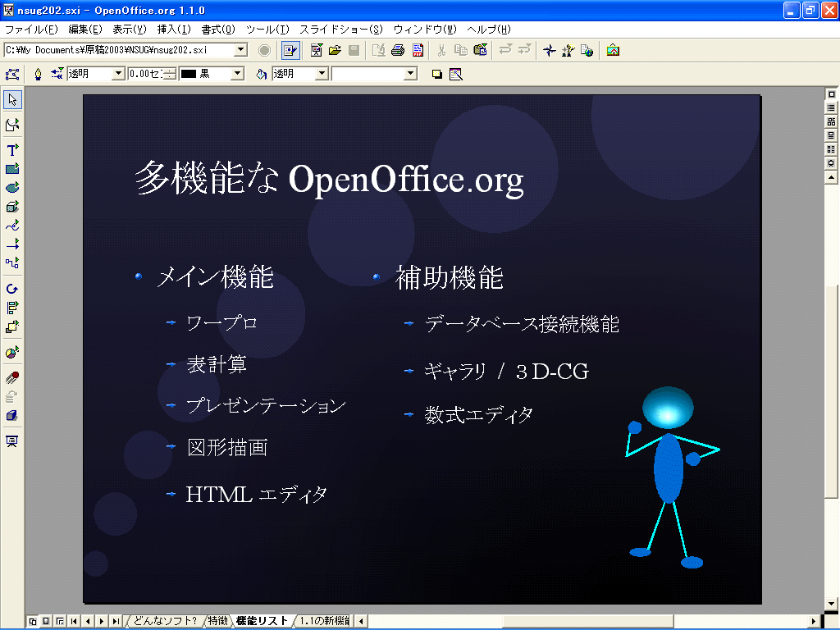Viewport: 840px width, 630px height.
Task: Switch to the 1.1の新機能 slide tab
Action: (325, 621)
